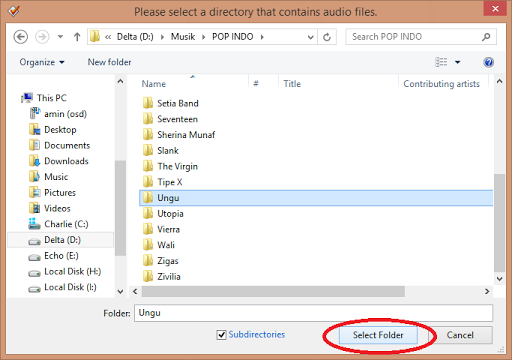Open Downloads in the navigation pane

(59, 161)
